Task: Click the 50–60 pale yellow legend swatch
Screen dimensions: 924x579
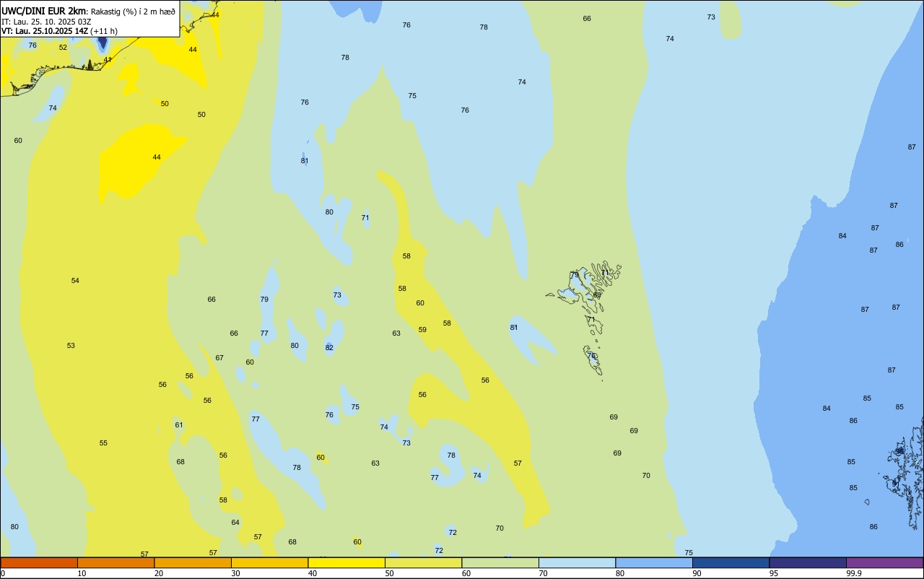Action: (x=423, y=562)
